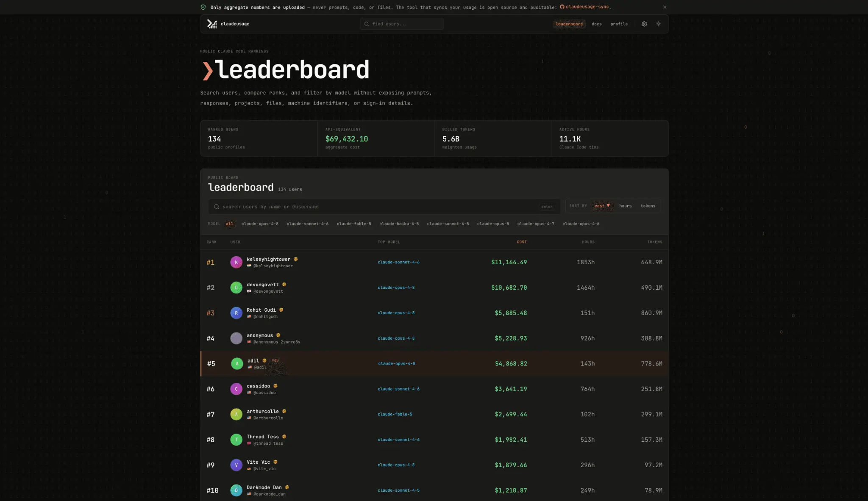Filter by claude-opus-4-7 model chip

pyautogui.click(x=536, y=224)
